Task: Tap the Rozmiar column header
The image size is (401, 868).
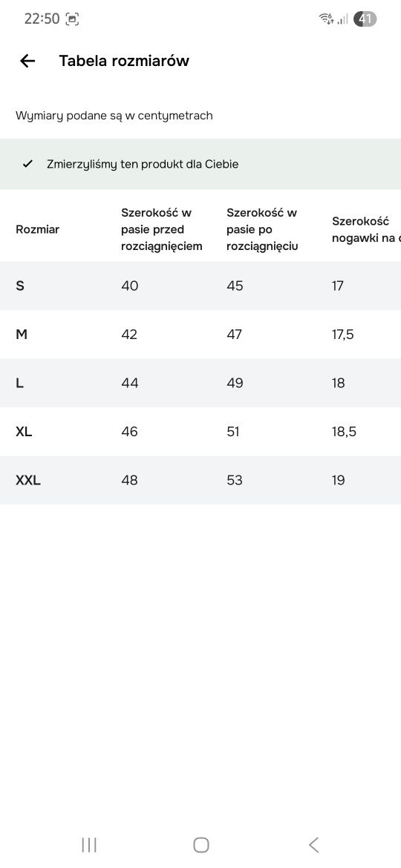Action: pos(38,229)
